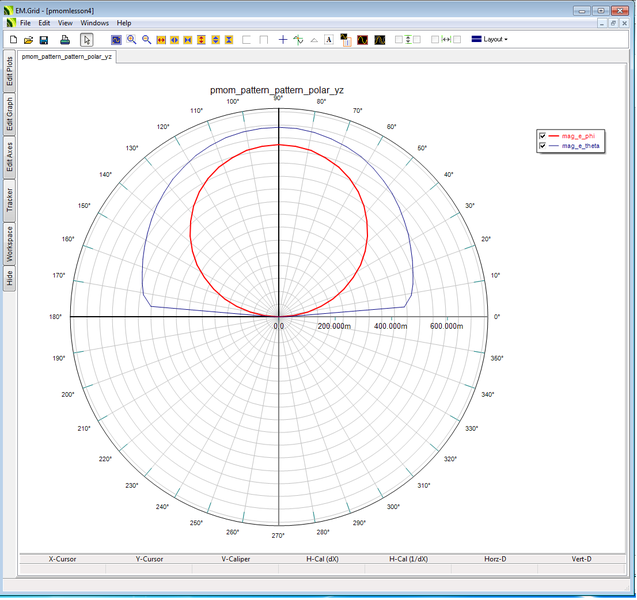This screenshot has height=600, width=637.
Task: Uncheck the mag_e_theta trace checkbox
Action: click(542, 146)
